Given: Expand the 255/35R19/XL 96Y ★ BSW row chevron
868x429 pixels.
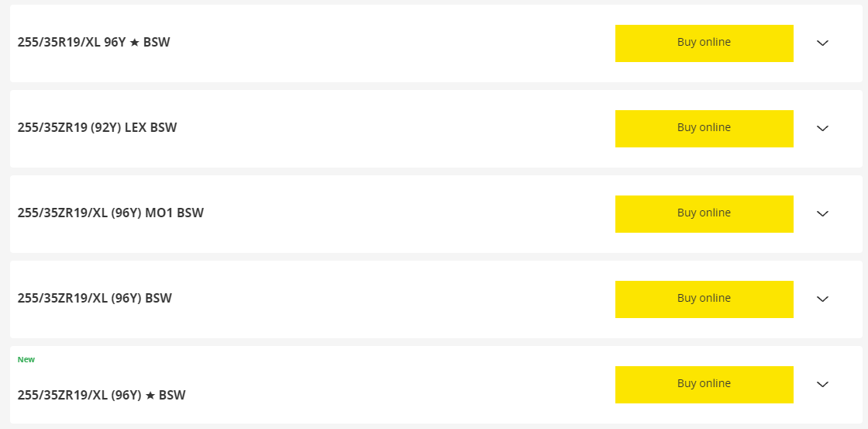Looking at the screenshot, I should click(x=823, y=43).
